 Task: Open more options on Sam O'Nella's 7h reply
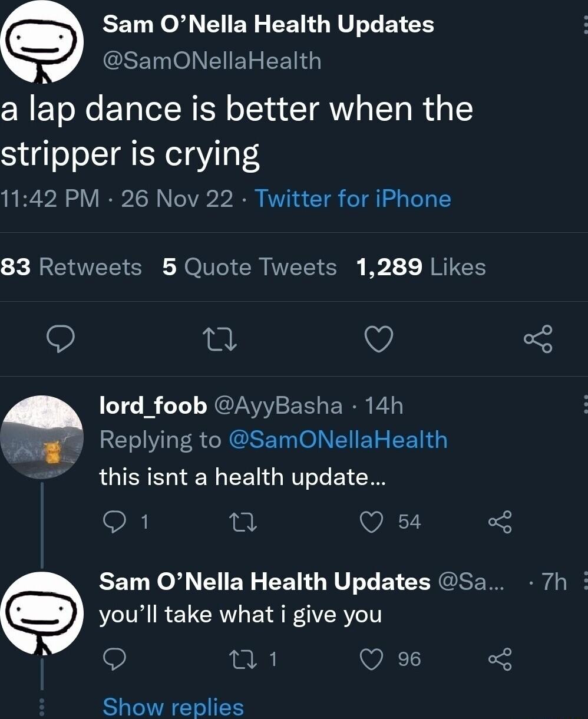click(584, 582)
